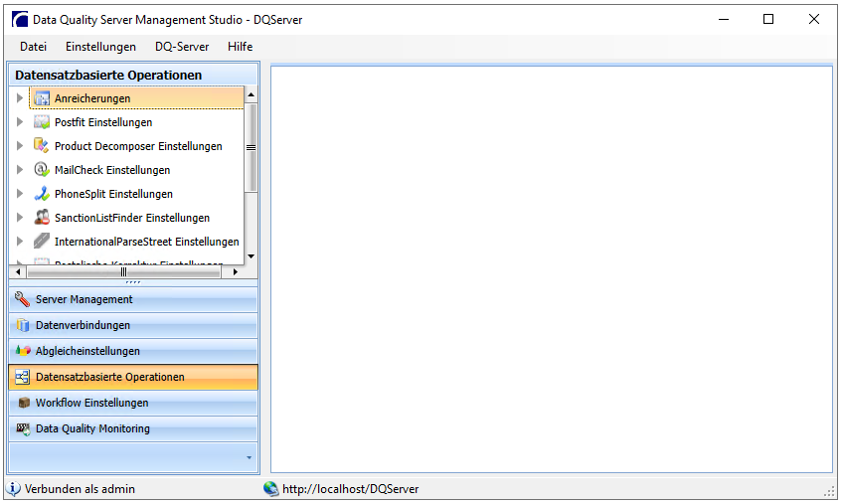Click 'http://localhost/DQServer' status text
Screen dimensions: 842x504
(x=351, y=489)
